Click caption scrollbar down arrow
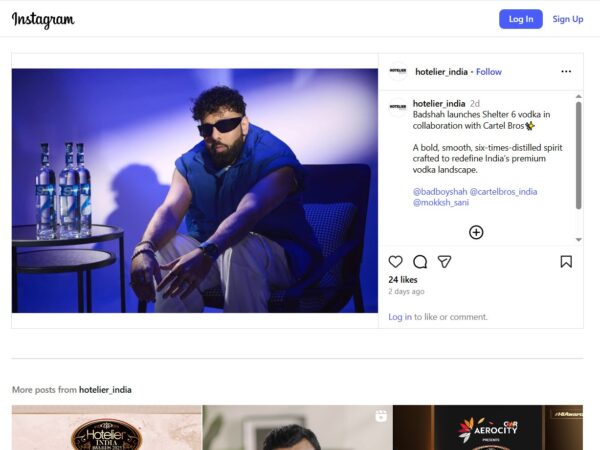Image resolution: width=600 pixels, height=450 pixels. (x=579, y=240)
